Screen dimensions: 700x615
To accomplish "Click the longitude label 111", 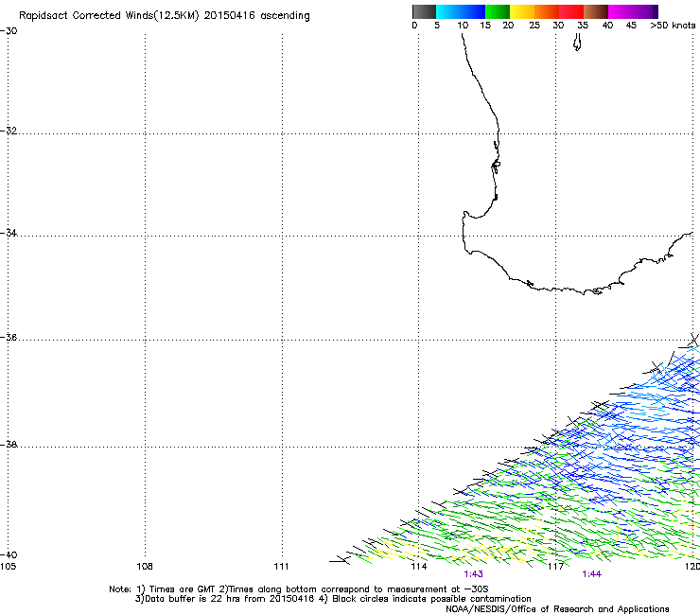I will coord(281,567).
